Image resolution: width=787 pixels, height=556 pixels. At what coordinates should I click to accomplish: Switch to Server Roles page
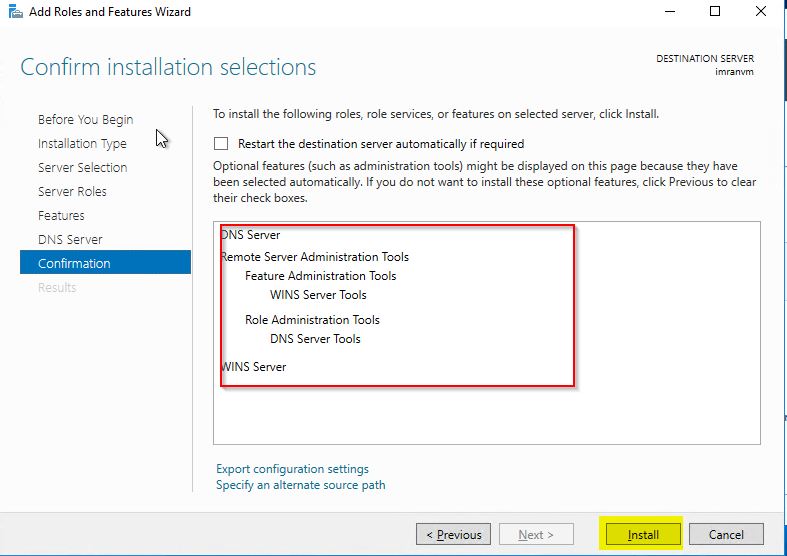72,191
